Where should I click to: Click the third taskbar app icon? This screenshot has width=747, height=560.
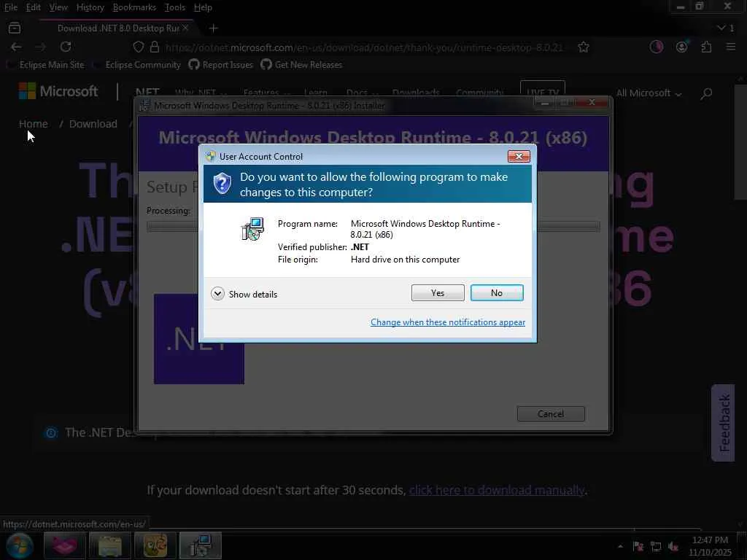(155, 545)
